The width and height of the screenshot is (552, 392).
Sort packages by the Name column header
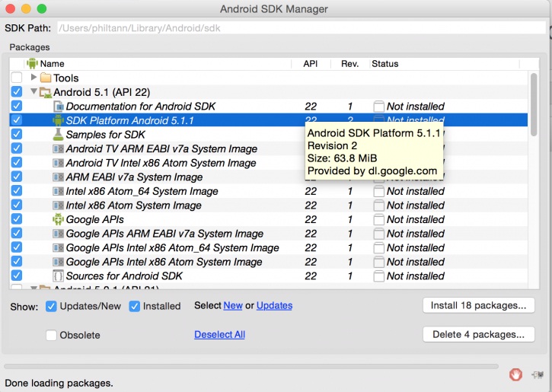(52, 64)
